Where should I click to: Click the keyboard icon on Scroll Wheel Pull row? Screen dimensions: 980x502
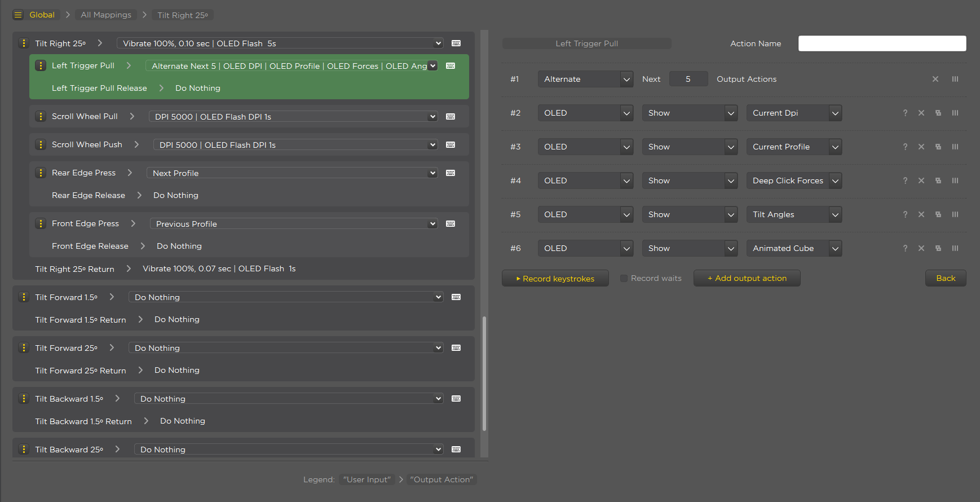pos(451,117)
